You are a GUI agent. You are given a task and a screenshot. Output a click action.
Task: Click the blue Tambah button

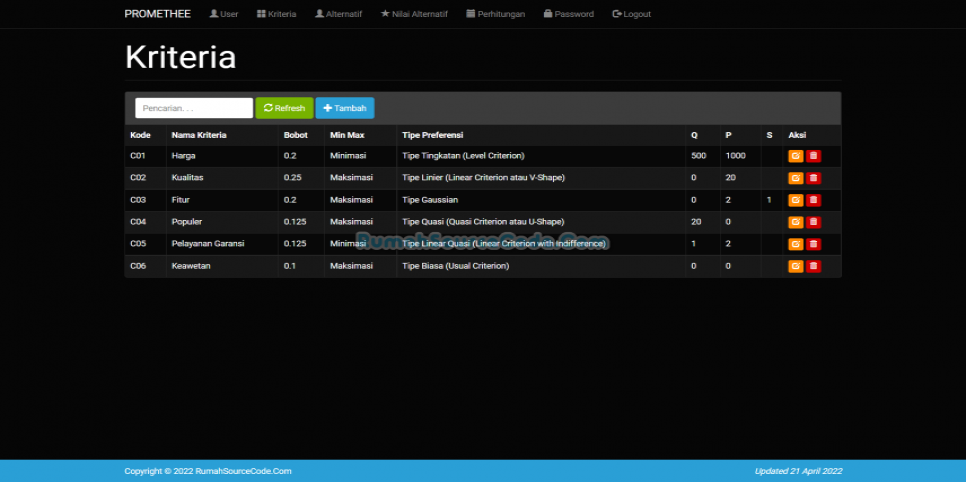pos(344,108)
